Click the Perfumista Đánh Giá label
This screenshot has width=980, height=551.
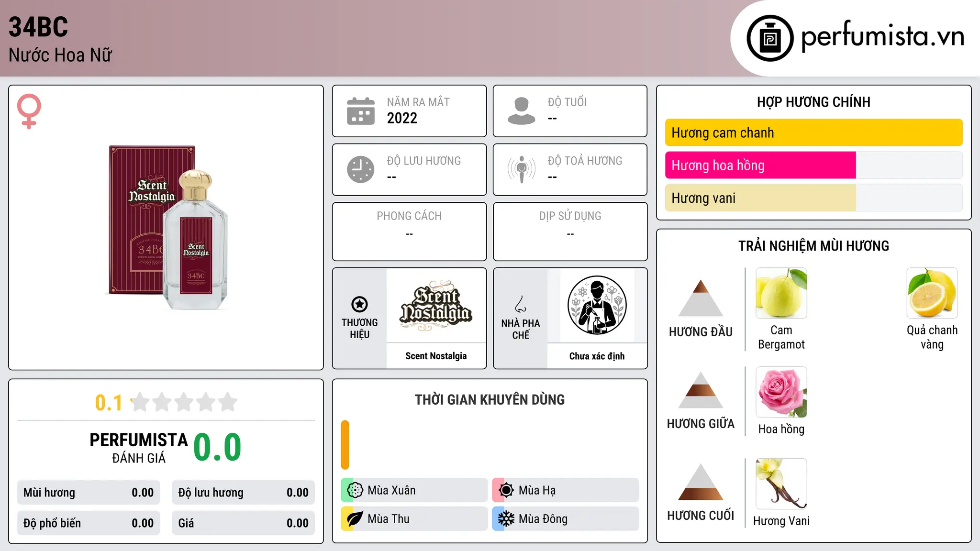click(x=139, y=448)
